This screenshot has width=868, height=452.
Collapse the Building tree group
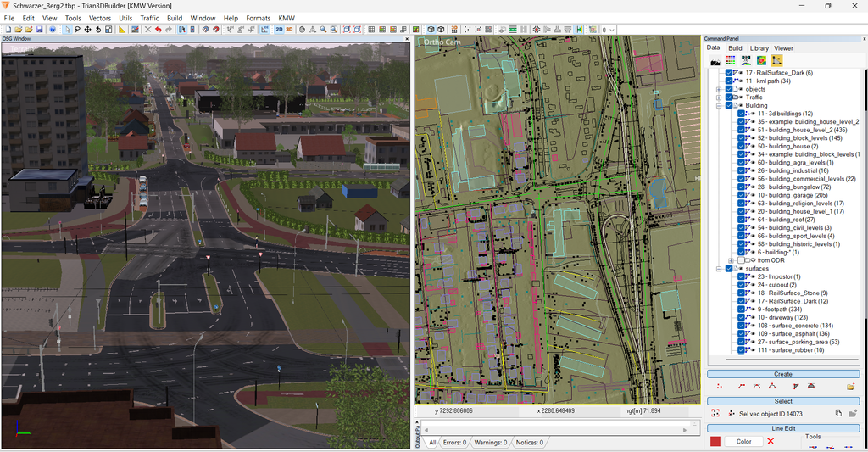[x=719, y=106]
